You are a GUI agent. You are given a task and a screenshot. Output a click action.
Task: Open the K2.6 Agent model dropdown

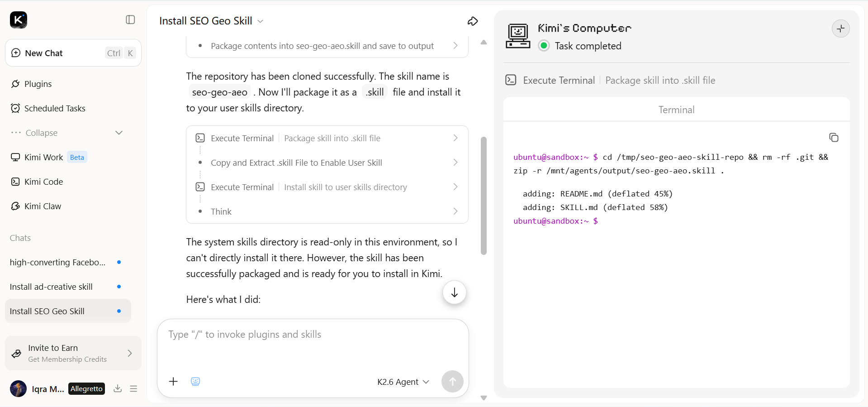click(x=403, y=382)
